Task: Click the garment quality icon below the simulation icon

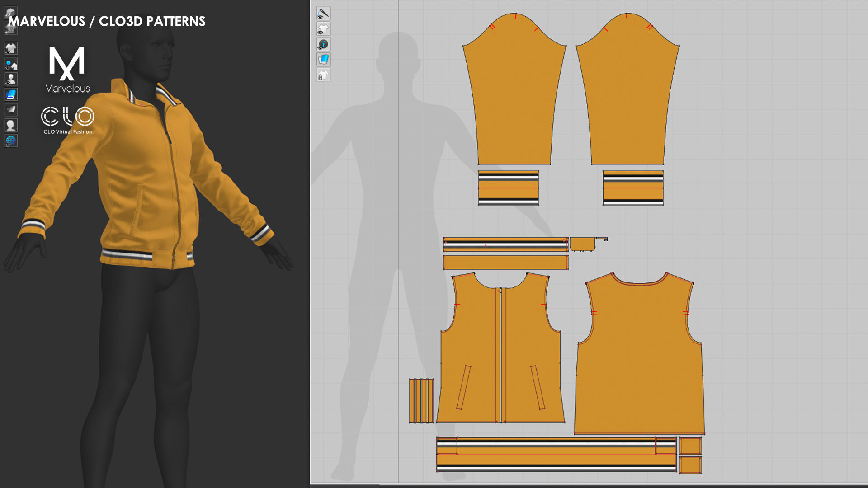Action: pos(11,28)
